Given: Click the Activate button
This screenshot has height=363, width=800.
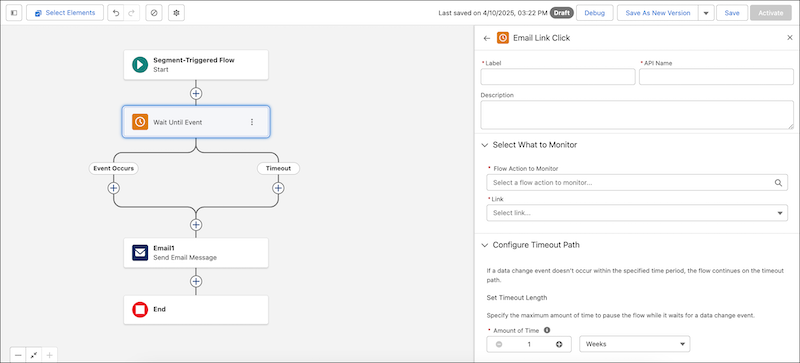Looking at the screenshot, I should [770, 13].
